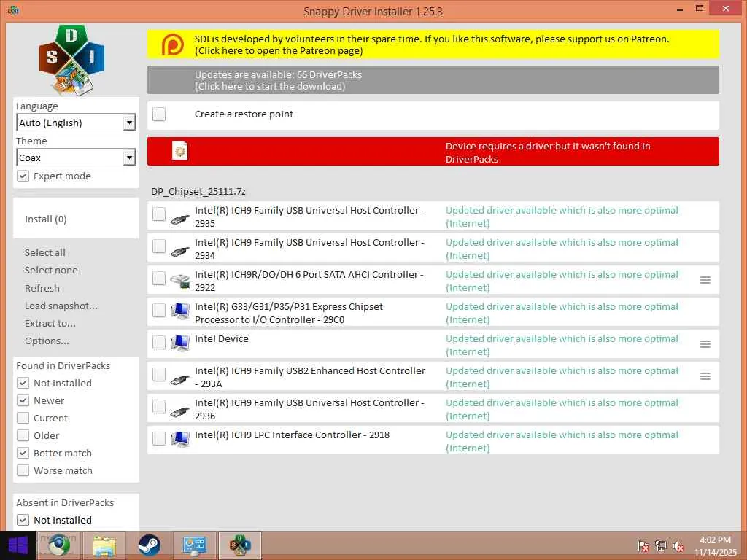Click drive icon for SATA AHCI Controller - 2922
747x560 pixels.
click(x=179, y=281)
